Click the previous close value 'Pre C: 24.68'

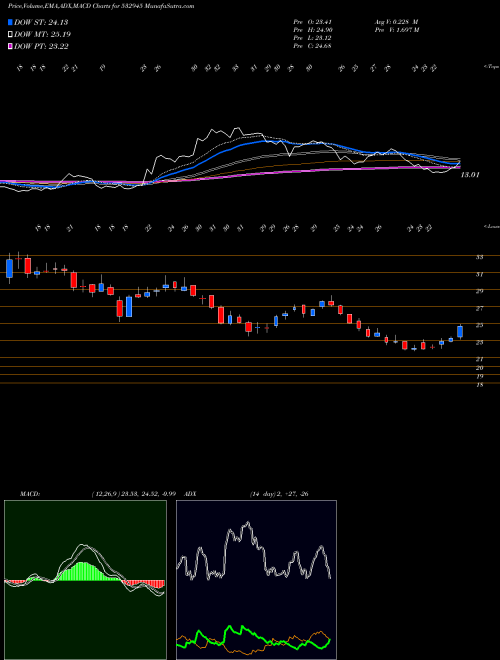pos(313,46)
